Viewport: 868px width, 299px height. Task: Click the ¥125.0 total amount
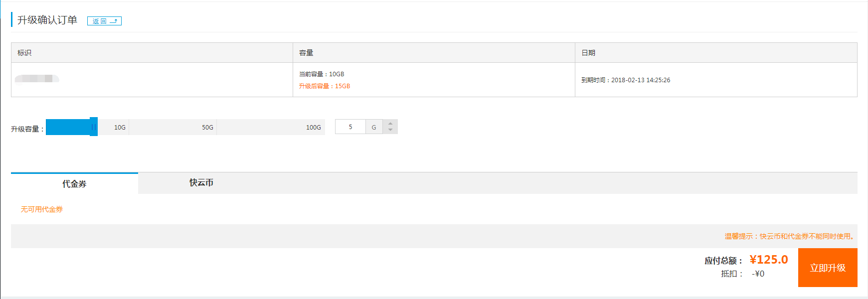pos(768,260)
